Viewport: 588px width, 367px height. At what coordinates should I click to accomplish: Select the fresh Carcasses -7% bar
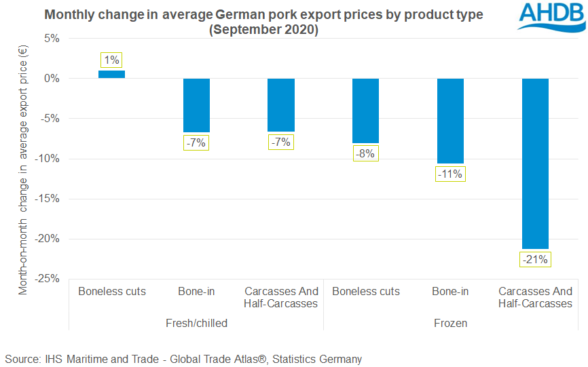[x=281, y=105]
